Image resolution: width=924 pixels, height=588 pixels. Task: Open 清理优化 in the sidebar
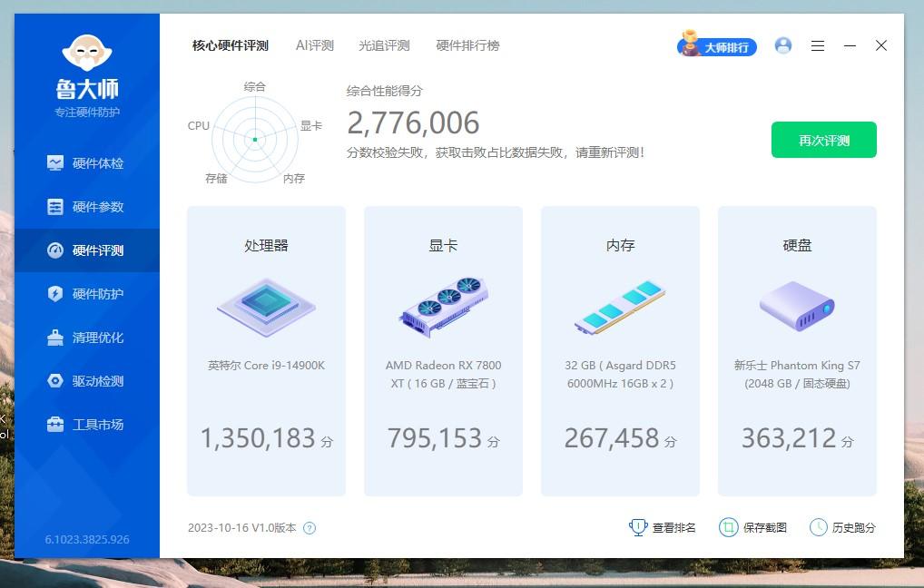pos(87,338)
